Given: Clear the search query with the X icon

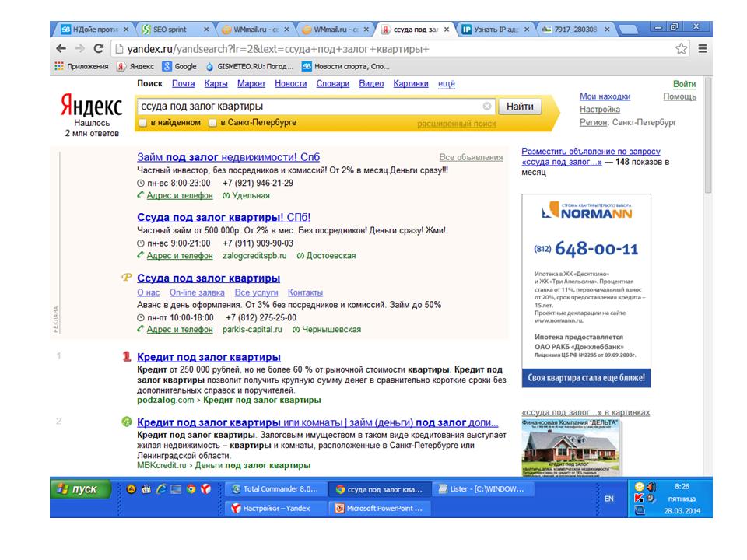Looking at the screenshot, I should (x=487, y=107).
